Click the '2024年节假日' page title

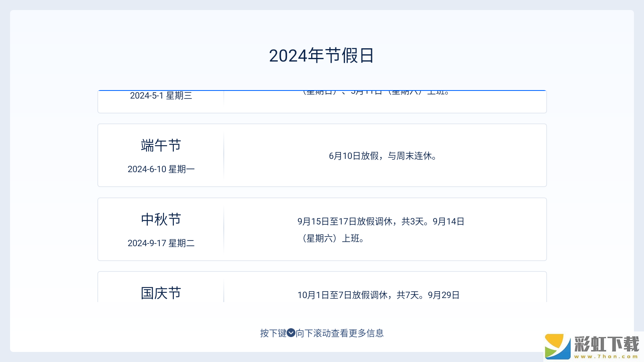pyautogui.click(x=322, y=56)
